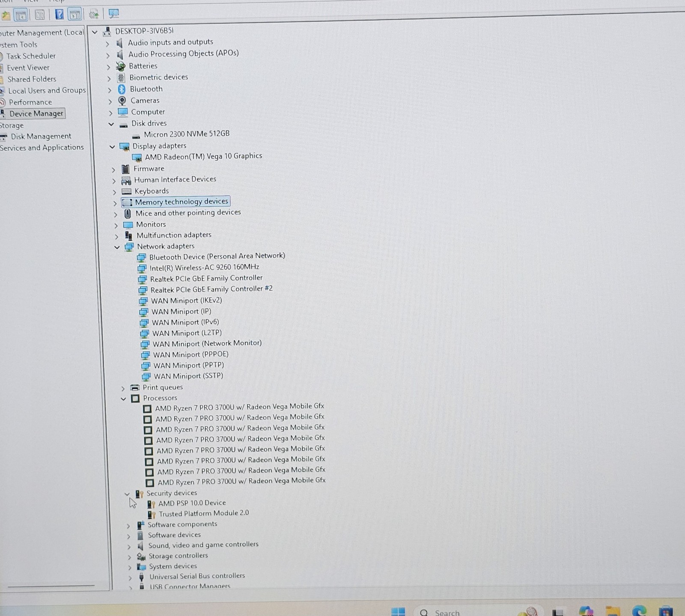Screen dimensions: 685x616
Task: Expand the Audio inputs and outputs category
Action: (107, 44)
